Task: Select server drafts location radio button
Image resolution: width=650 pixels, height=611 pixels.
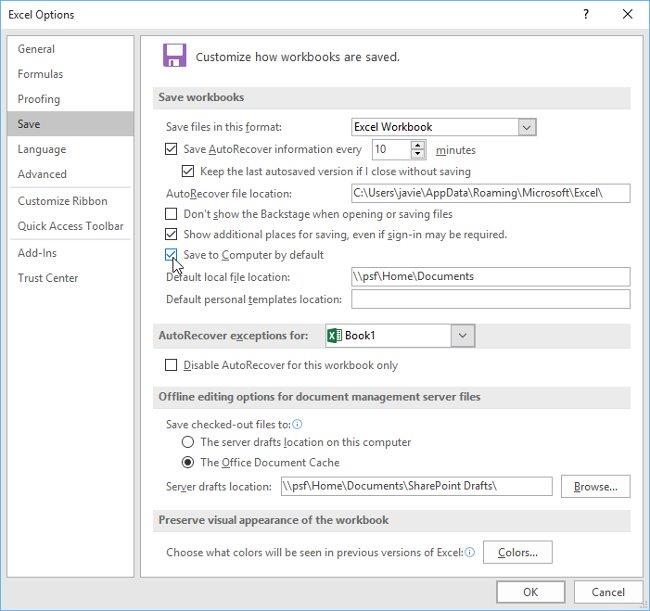Action: [x=187, y=442]
